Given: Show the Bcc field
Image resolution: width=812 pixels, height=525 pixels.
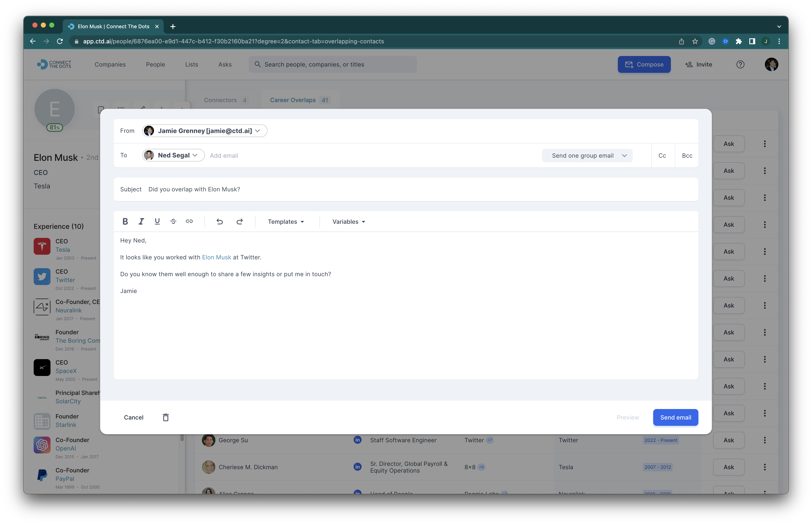Looking at the screenshot, I should (687, 155).
